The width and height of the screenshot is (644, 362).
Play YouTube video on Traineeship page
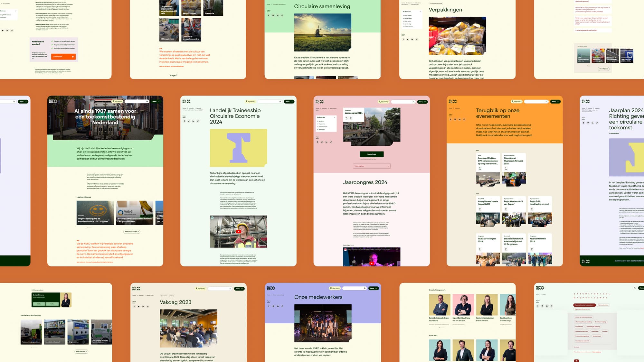238,232
